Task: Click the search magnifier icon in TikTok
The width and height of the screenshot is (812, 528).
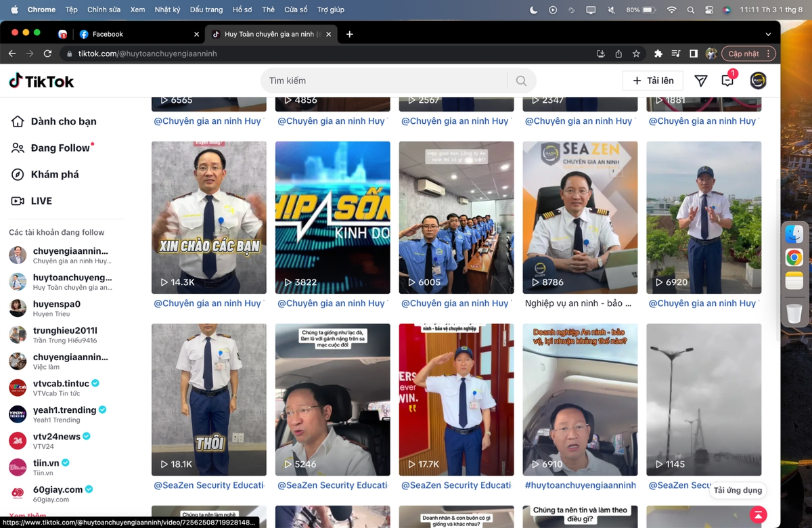Action: point(521,81)
